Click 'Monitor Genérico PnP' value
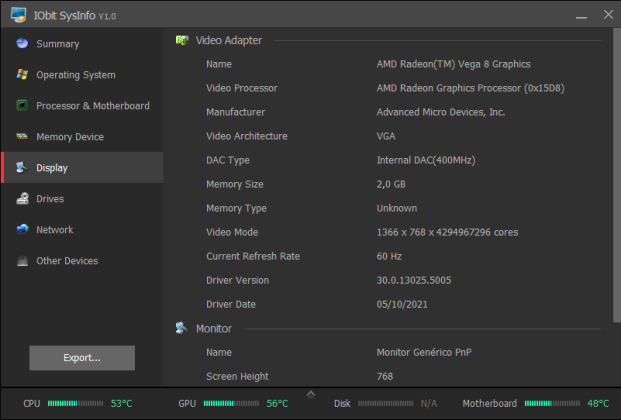The height and width of the screenshot is (420, 621). point(424,352)
